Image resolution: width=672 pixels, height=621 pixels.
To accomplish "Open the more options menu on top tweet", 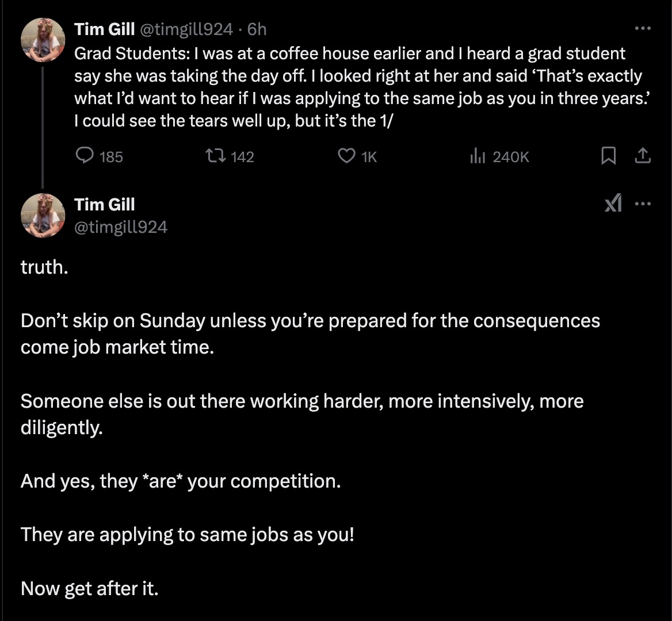I will pos(642,28).
